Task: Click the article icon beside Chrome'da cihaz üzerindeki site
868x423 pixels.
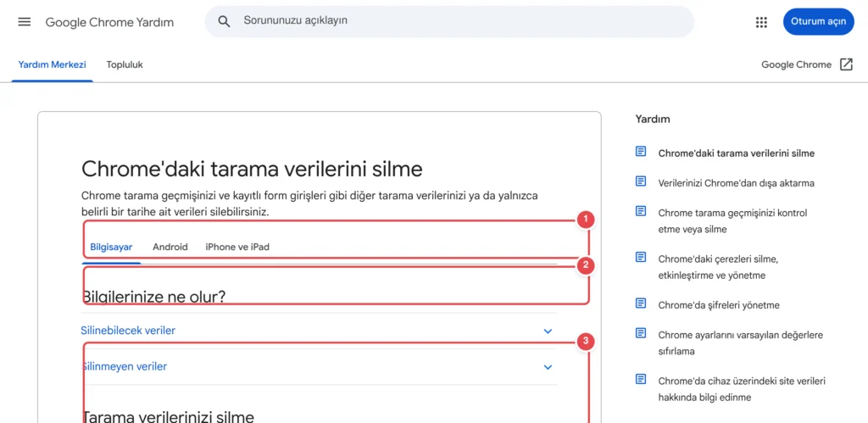Action: (x=641, y=379)
